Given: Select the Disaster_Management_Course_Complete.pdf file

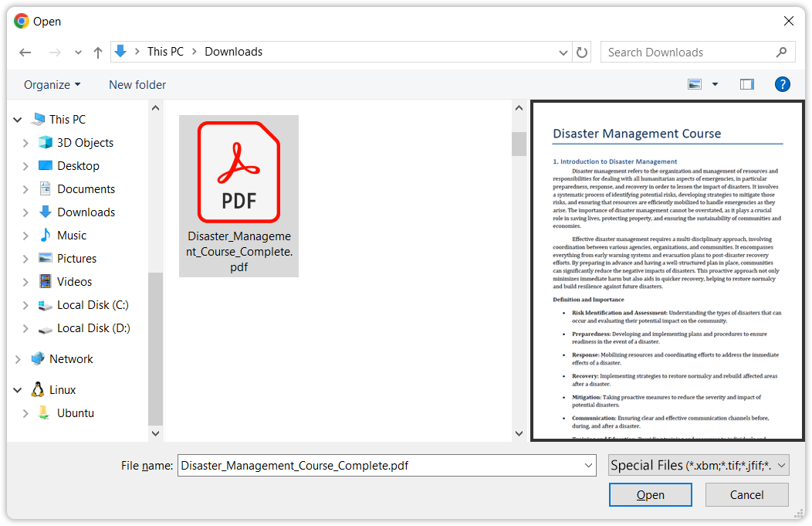Looking at the screenshot, I should [239, 195].
